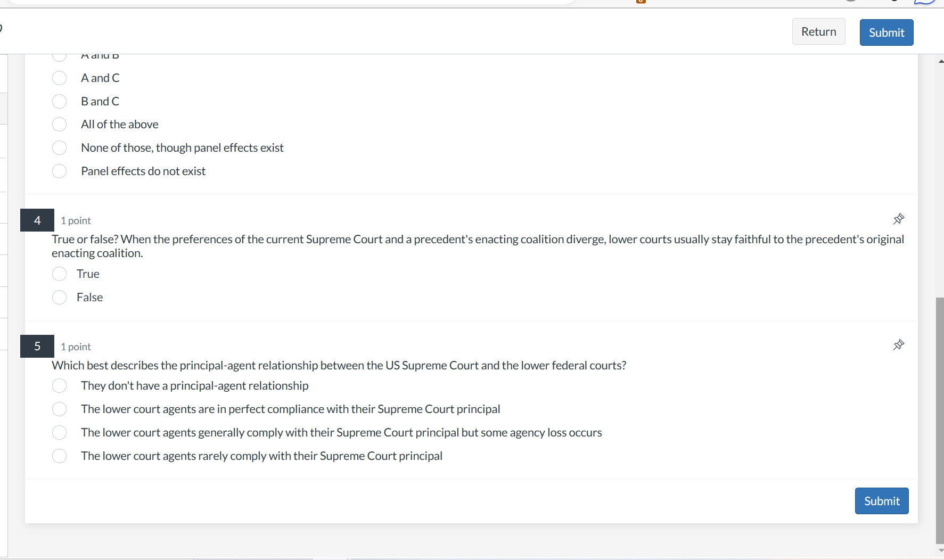Choose the 'perfect compliance' answer for question 5
Image resolution: width=944 pixels, height=560 pixels.
coord(60,409)
